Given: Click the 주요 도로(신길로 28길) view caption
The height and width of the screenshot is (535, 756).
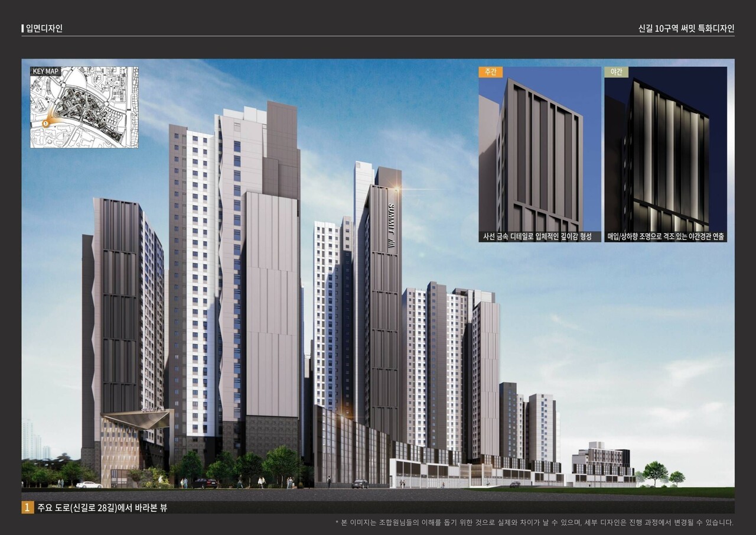Looking at the screenshot, I should [102, 507].
